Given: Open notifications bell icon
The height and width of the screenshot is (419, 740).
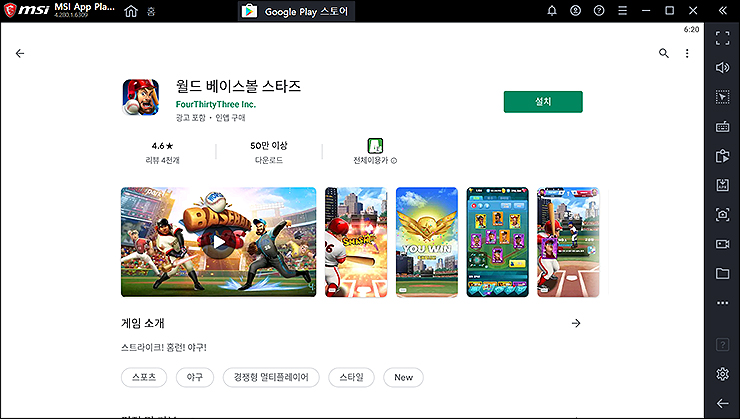Looking at the screenshot, I should click(x=552, y=10).
